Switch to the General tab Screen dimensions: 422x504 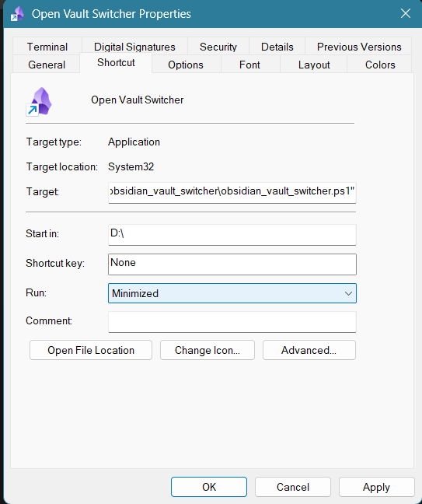(x=47, y=65)
